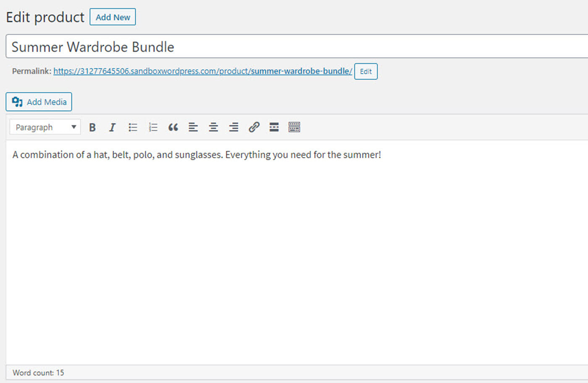The image size is (588, 383).
Task: Open the summer-wardrobe-bundle permalink
Action: 202,71
